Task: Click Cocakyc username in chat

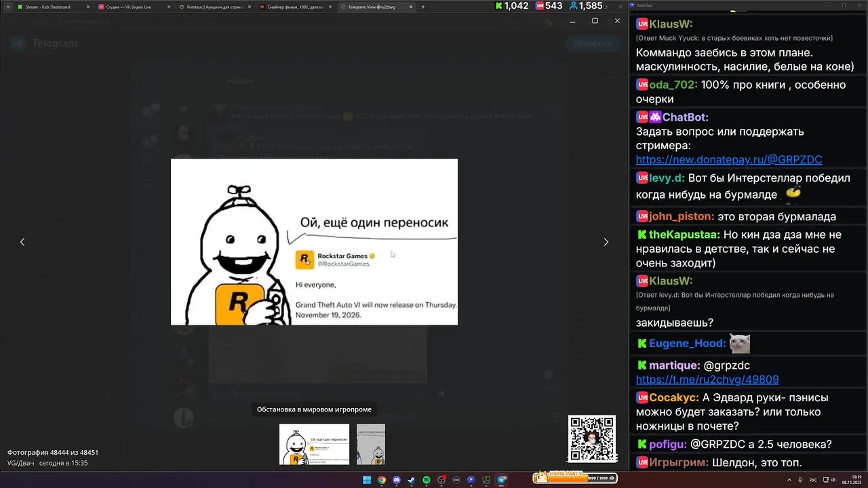Action: (674, 398)
